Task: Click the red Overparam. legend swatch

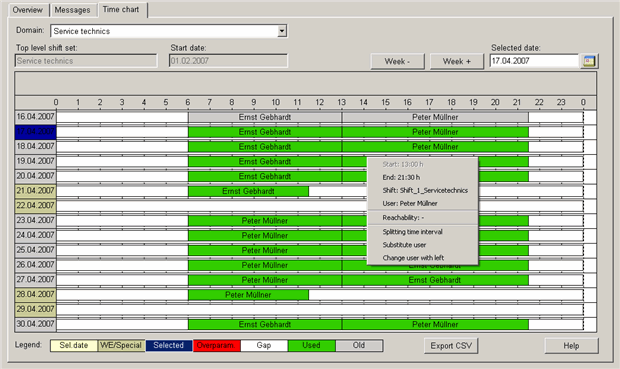Action: (217, 345)
